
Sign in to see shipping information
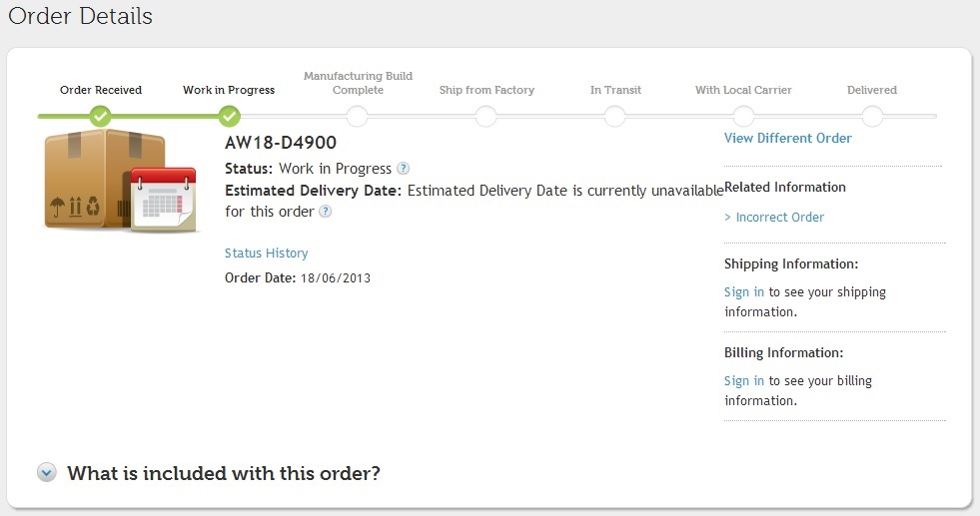coord(743,292)
